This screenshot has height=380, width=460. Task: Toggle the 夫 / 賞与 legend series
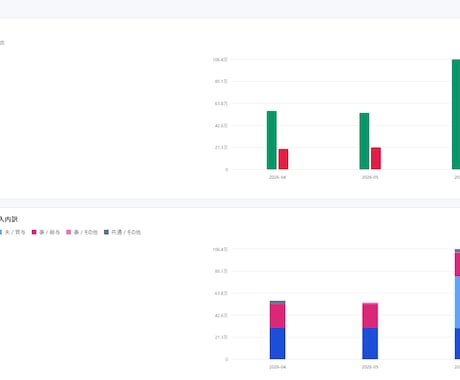(12, 232)
